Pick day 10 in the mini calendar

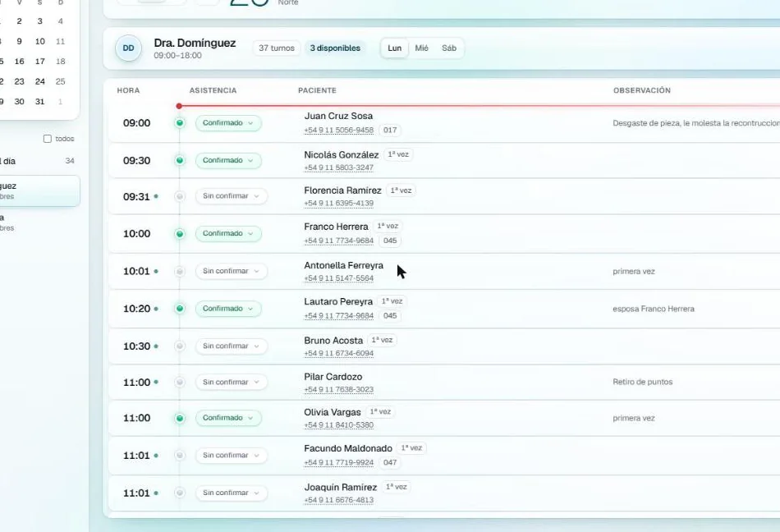click(x=39, y=41)
